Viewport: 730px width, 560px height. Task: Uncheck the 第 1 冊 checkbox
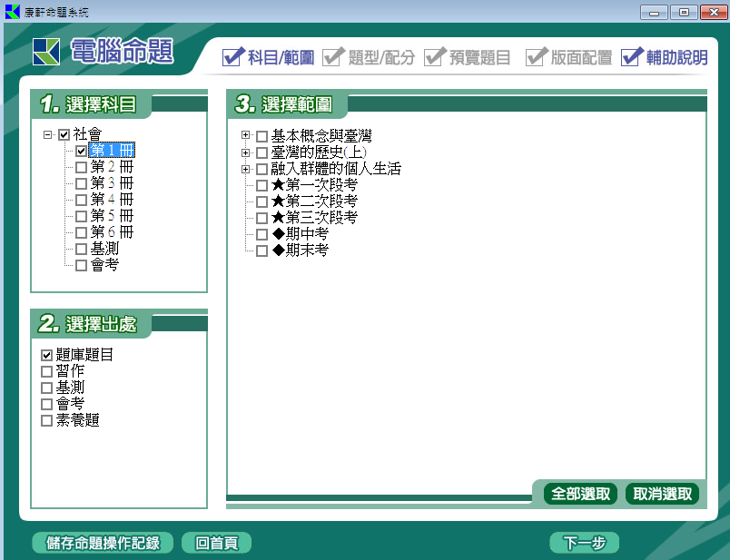point(81,151)
